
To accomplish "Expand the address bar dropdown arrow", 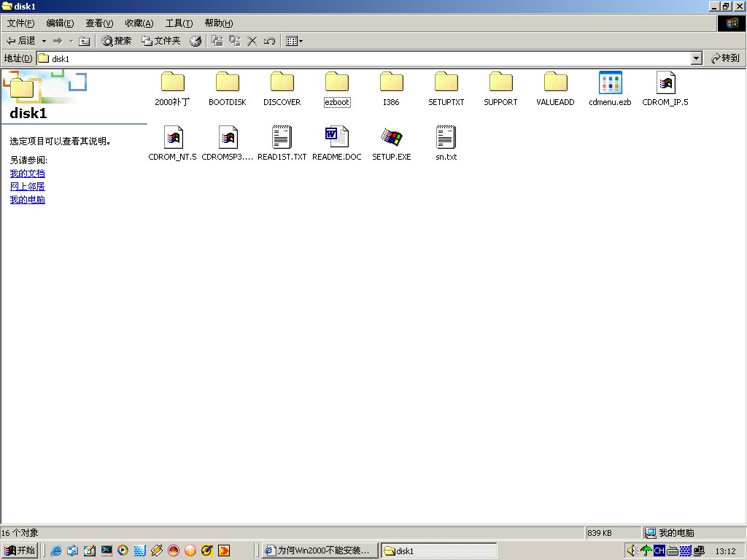I will [x=697, y=58].
